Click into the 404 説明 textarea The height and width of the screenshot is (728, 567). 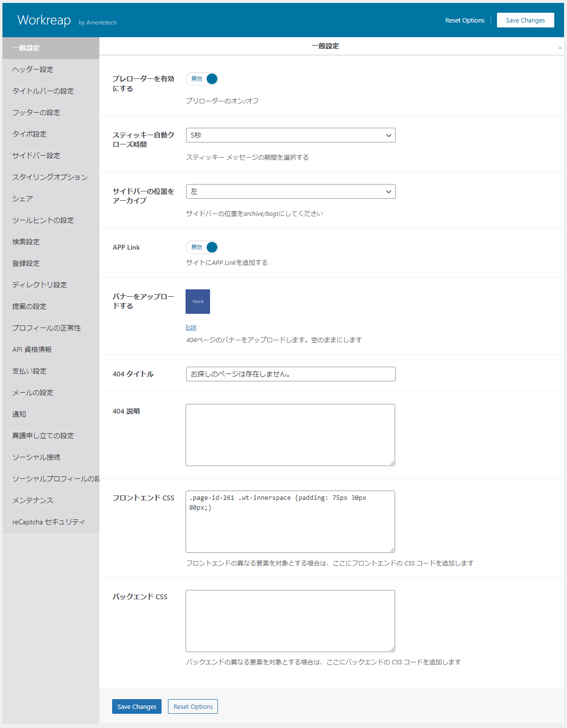pyautogui.click(x=290, y=435)
